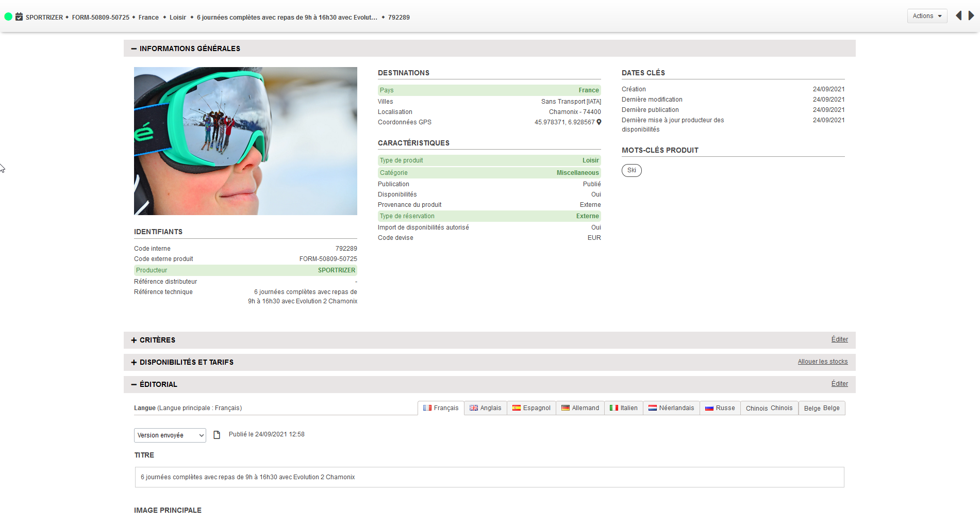Click the Ski keyword tag
Viewport: 980px width, 521px height.
(x=632, y=170)
